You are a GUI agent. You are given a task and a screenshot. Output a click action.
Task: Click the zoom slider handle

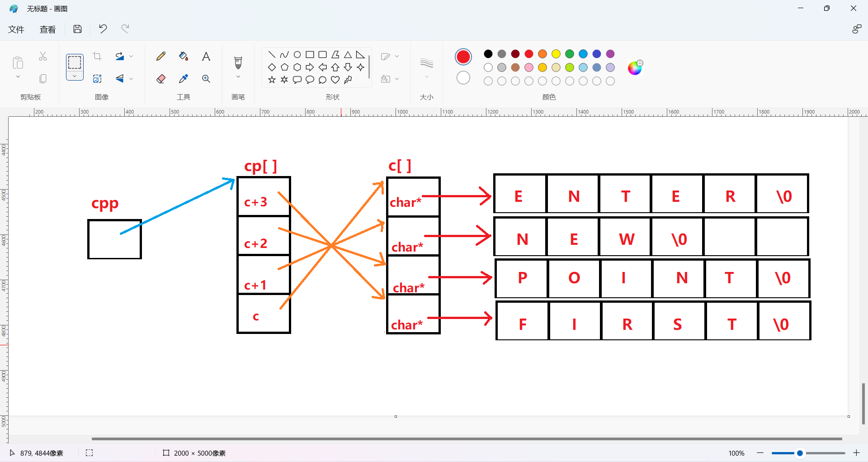click(800, 453)
